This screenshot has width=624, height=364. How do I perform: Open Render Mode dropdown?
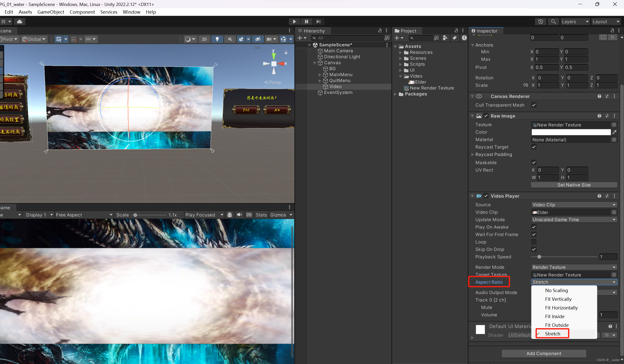coord(574,267)
